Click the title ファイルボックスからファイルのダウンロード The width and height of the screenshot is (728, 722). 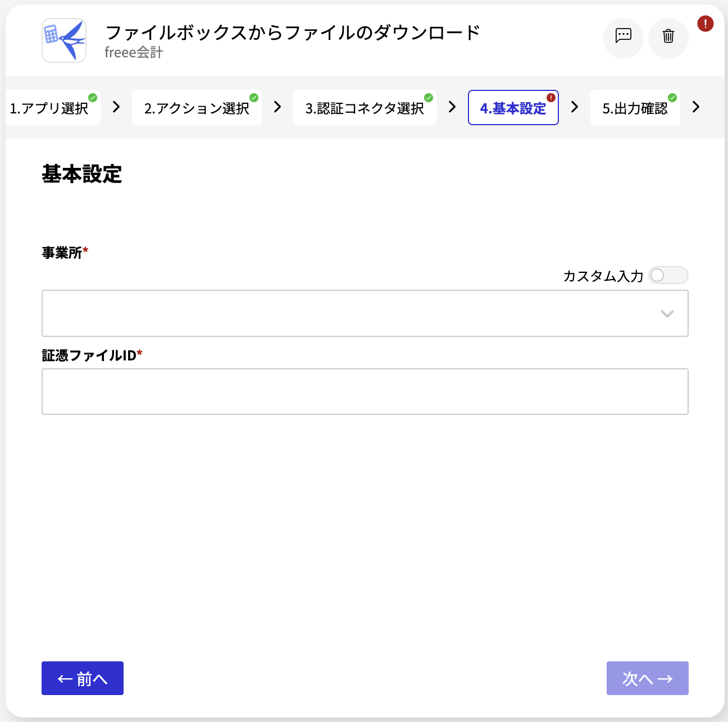tap(293, 33)
